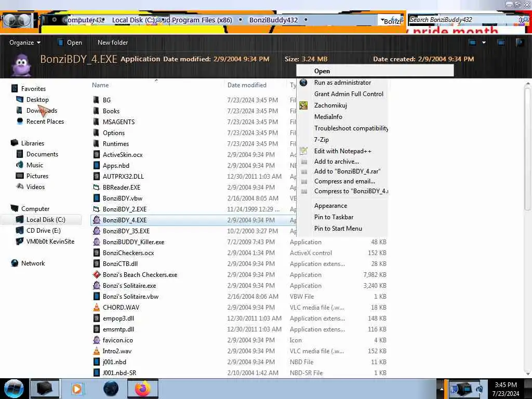Click the large Bonzi preview icon in details pane
This screenshot has height=399, width=532.
pyautogui.click(x=22, y=64)
